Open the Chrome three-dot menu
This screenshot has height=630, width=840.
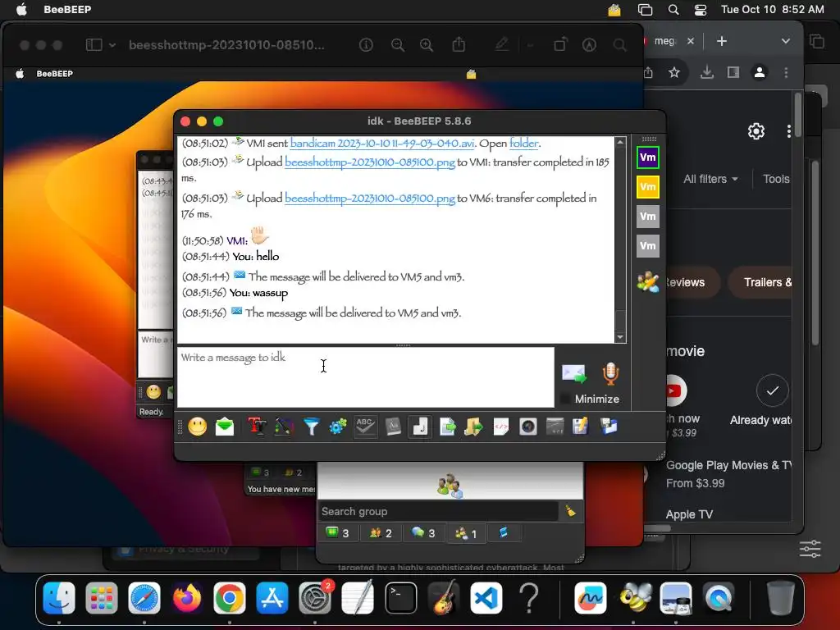click(786, 72)
